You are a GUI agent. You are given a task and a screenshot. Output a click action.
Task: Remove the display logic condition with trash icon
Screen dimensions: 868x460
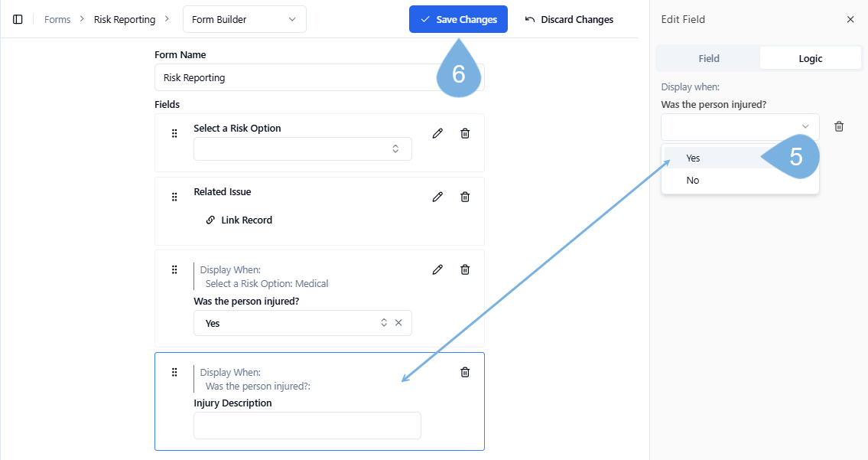pos(839,126)
